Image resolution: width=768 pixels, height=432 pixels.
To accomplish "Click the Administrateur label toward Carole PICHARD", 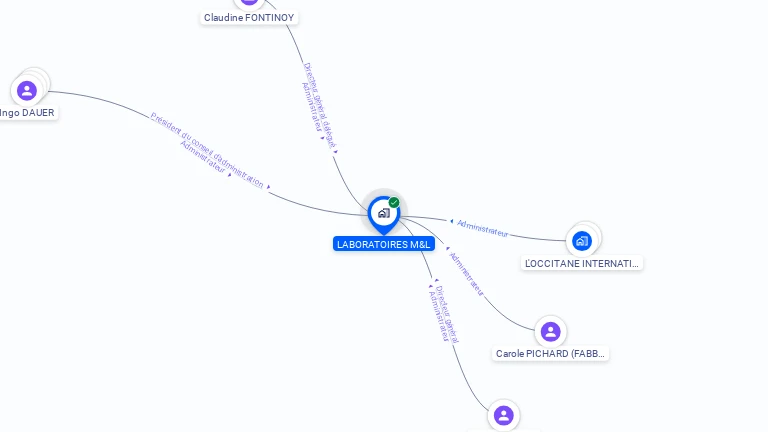I will [x=467, y=274].
